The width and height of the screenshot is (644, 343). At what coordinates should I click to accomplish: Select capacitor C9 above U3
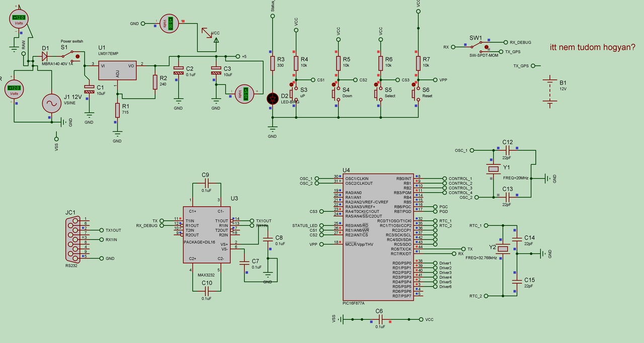pos(206,183)
